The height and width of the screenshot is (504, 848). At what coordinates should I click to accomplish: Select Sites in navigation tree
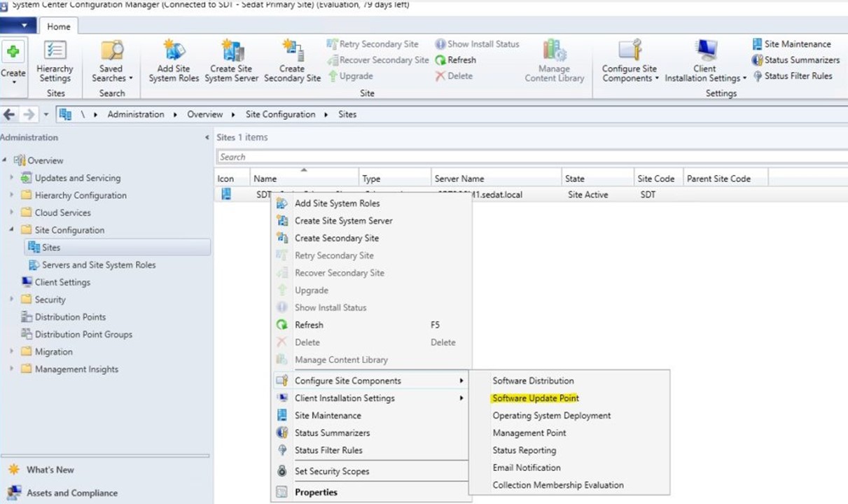click(118, 247)
